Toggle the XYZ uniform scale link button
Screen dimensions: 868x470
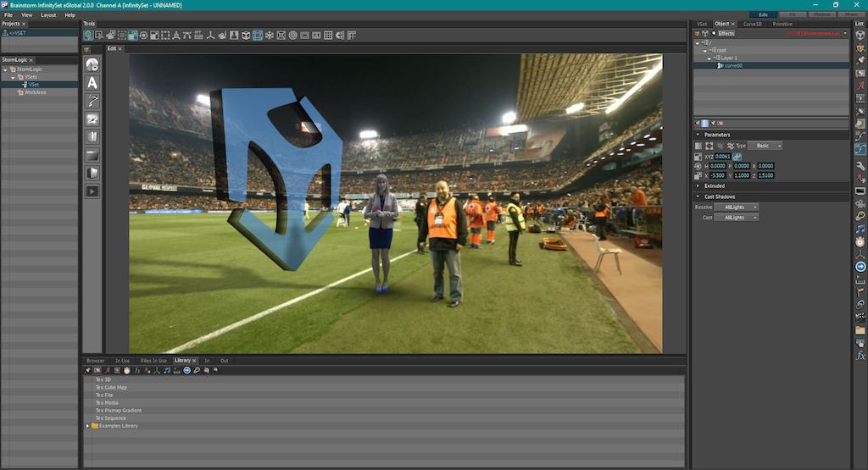pos(736,157)
